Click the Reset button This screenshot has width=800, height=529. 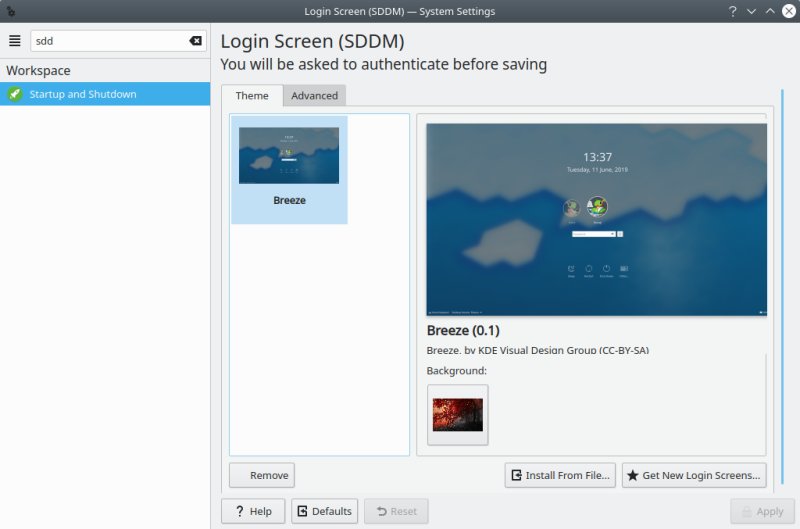click(x=396, y=511)
